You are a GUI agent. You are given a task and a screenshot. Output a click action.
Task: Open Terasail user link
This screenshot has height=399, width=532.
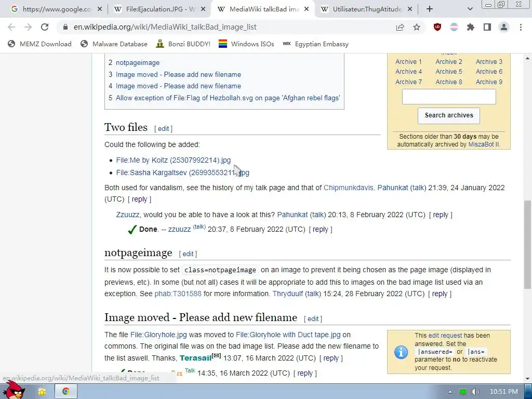pos(196,358)
